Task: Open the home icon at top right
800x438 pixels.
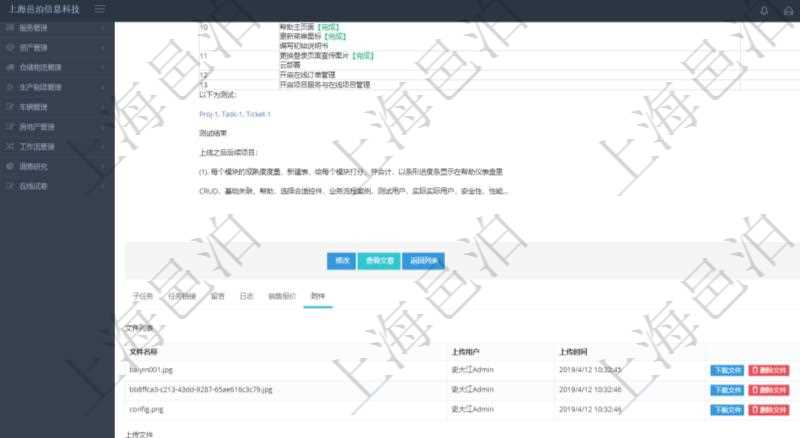Action: pos(788,10)
